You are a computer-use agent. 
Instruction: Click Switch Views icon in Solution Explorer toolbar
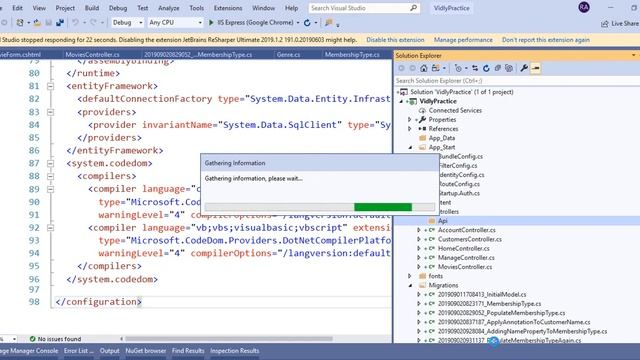pos(436,68)
